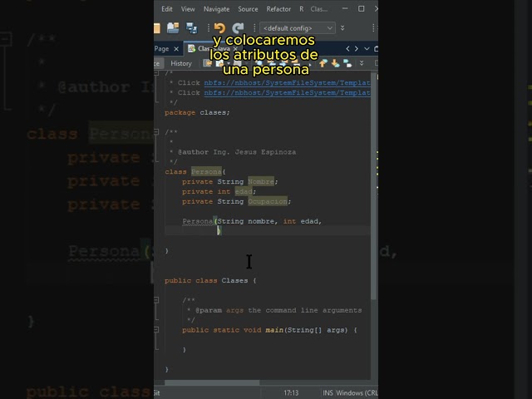Maximize the NetBeans window
This screenshot has width=532, height=399.
pos(362,9)
